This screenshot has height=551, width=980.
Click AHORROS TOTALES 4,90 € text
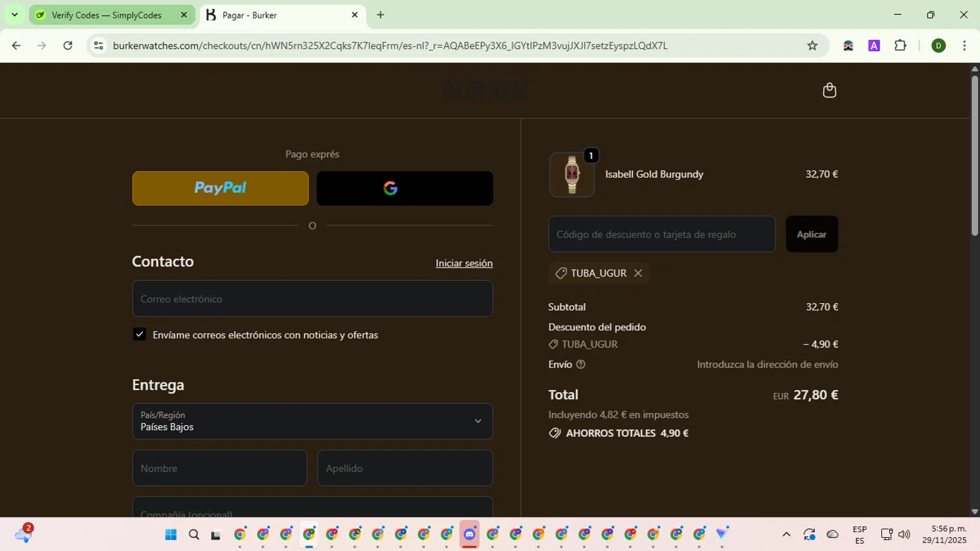(627, 433)
